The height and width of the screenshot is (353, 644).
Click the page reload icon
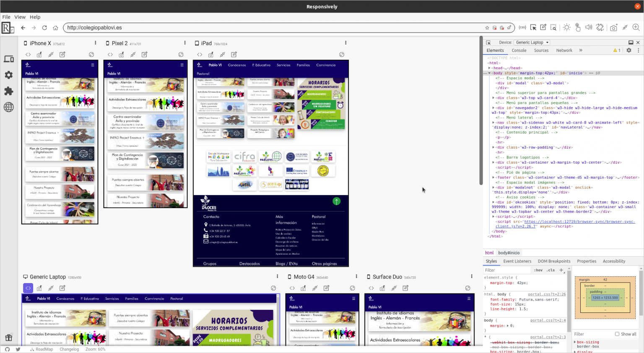pos(44,28)
